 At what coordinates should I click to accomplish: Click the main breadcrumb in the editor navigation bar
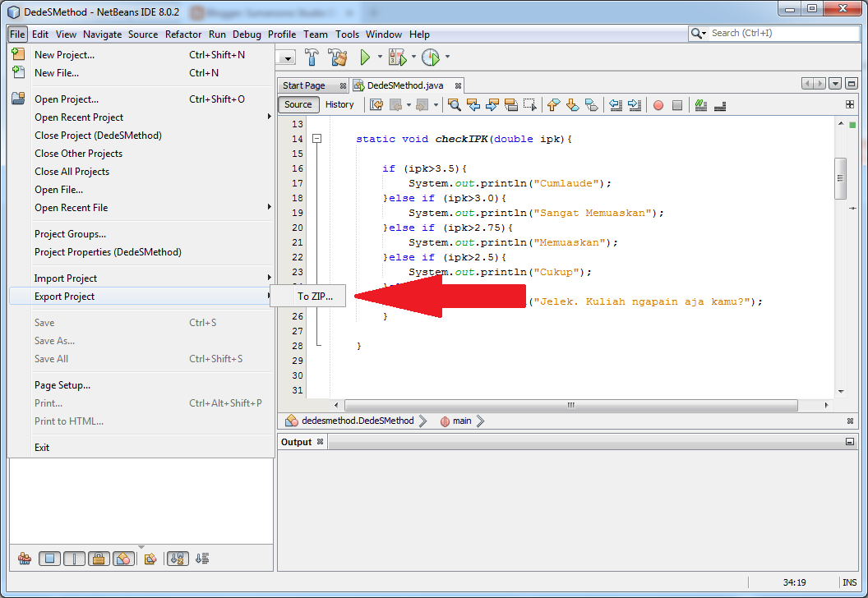tap(461, 421)
